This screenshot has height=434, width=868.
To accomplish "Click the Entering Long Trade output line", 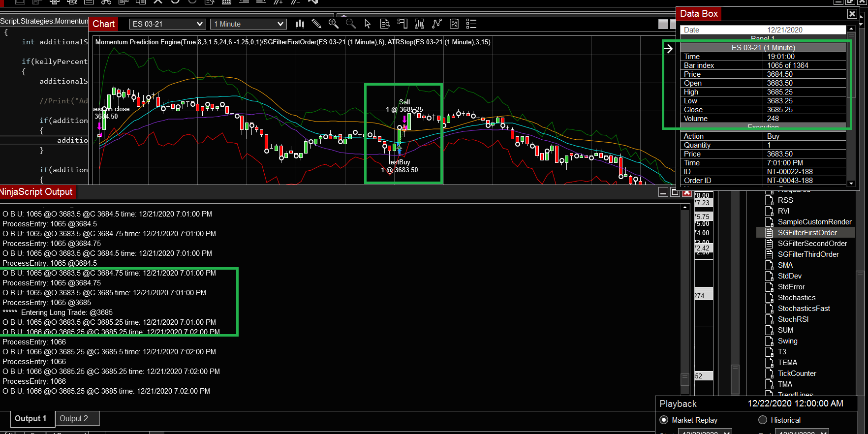I will click(x=58, y=312).
